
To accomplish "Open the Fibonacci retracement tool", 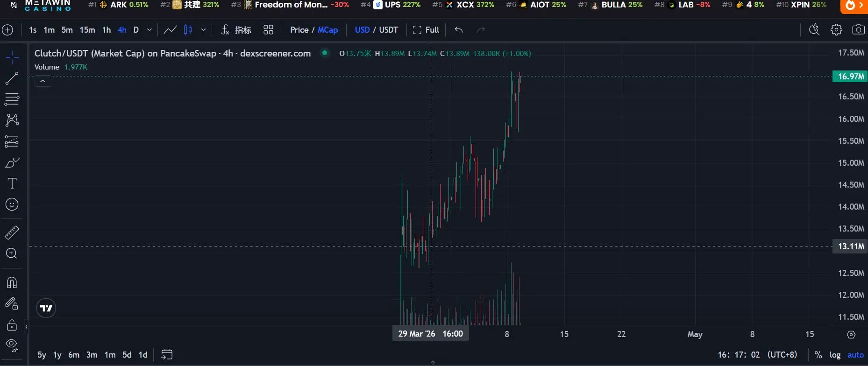I will point(12,99).
